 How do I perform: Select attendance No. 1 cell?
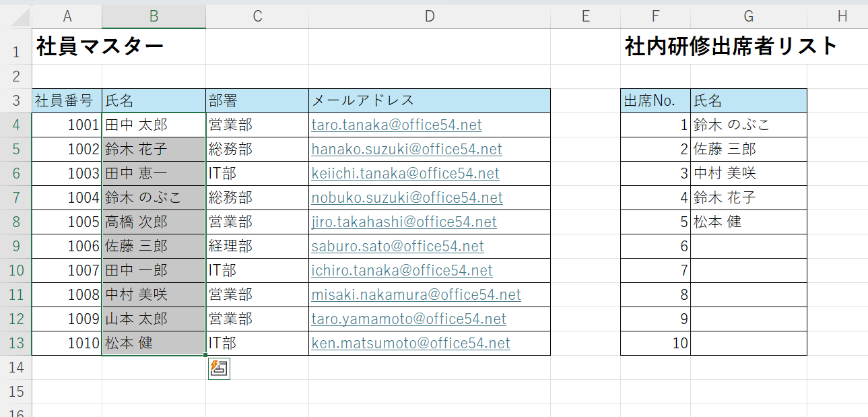tap(655, 125)
